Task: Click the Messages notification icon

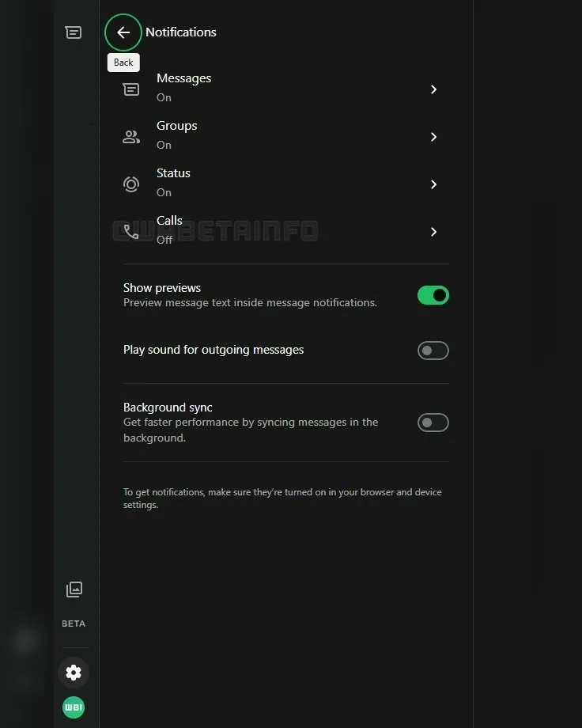Action: [131, 89]
